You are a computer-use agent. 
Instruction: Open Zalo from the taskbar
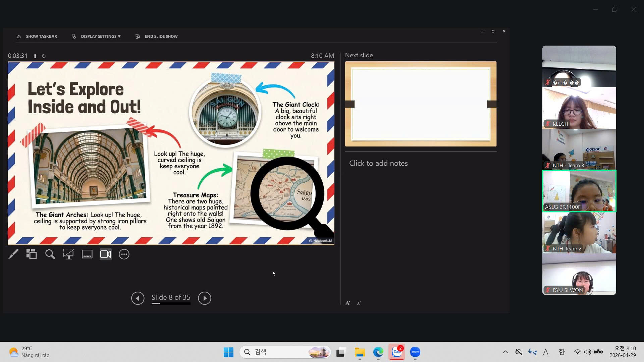(x=397, y=352)
